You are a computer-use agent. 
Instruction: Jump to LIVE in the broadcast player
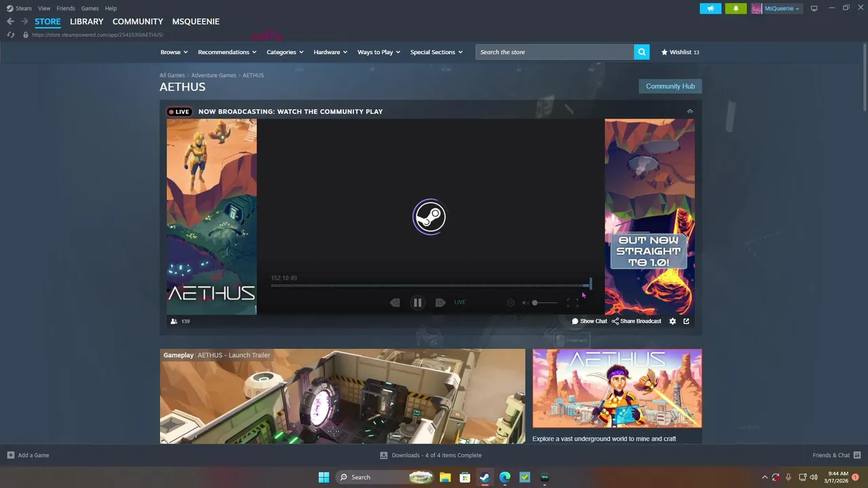(460, 302)
